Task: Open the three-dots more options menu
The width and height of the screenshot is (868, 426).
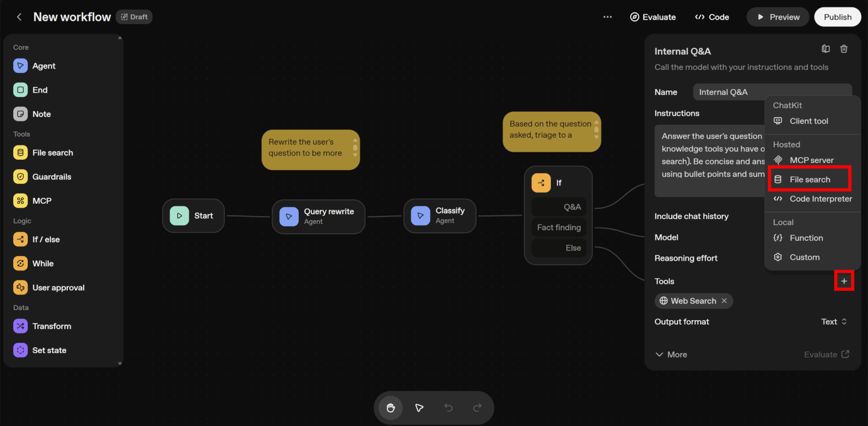Action: [607, 17]
